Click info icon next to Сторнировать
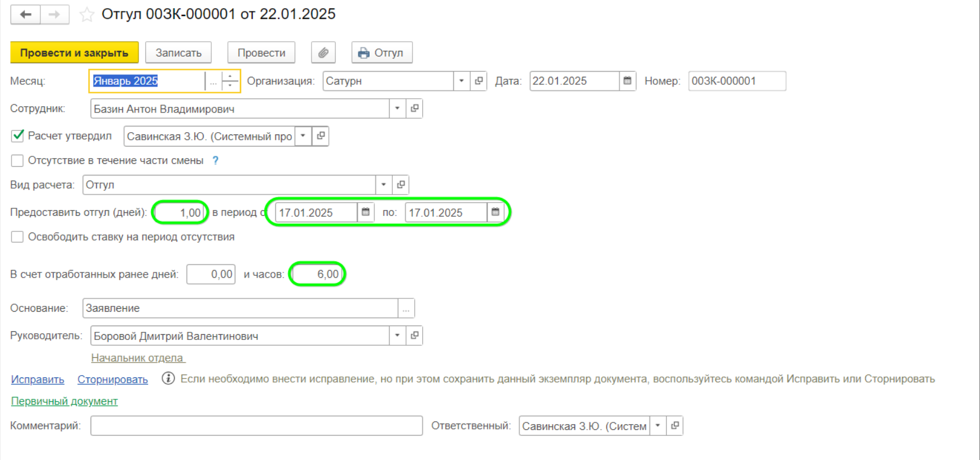Screen dimensions: 980x460 pos(168,379)
